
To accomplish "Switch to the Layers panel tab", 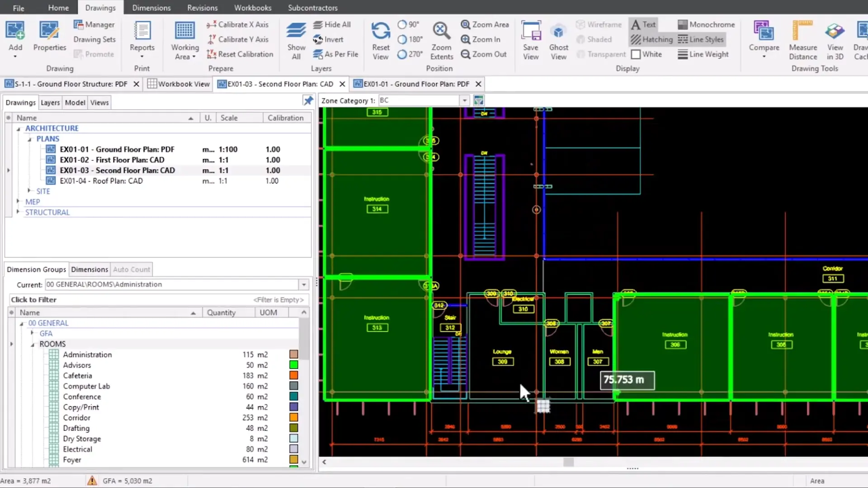I will click(50, 103).
